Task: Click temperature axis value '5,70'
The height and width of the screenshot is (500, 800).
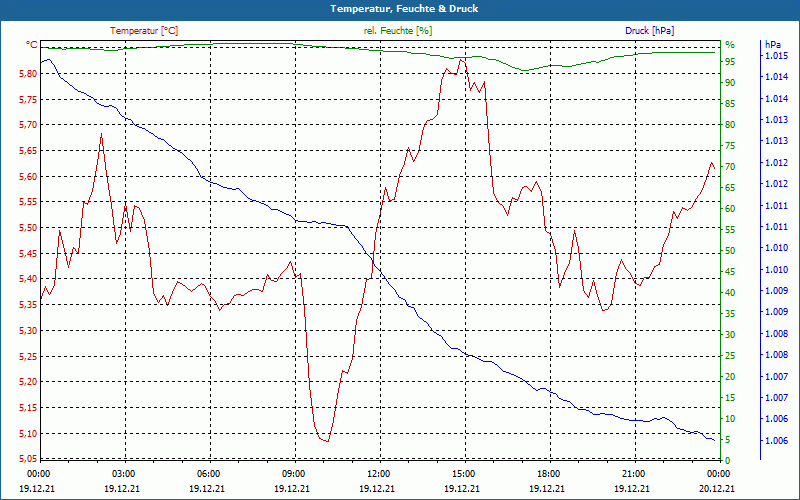Action: click(x=28, y=126)
